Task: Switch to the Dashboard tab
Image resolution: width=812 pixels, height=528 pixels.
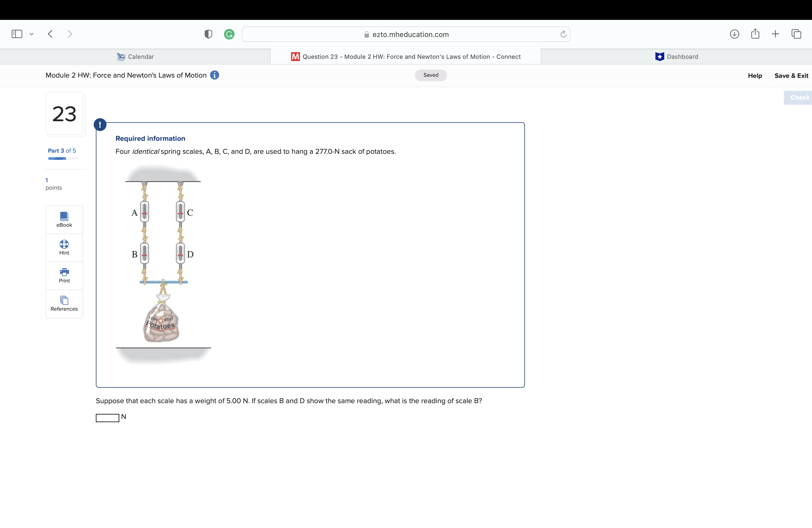Action: click(x=677, y=56)
